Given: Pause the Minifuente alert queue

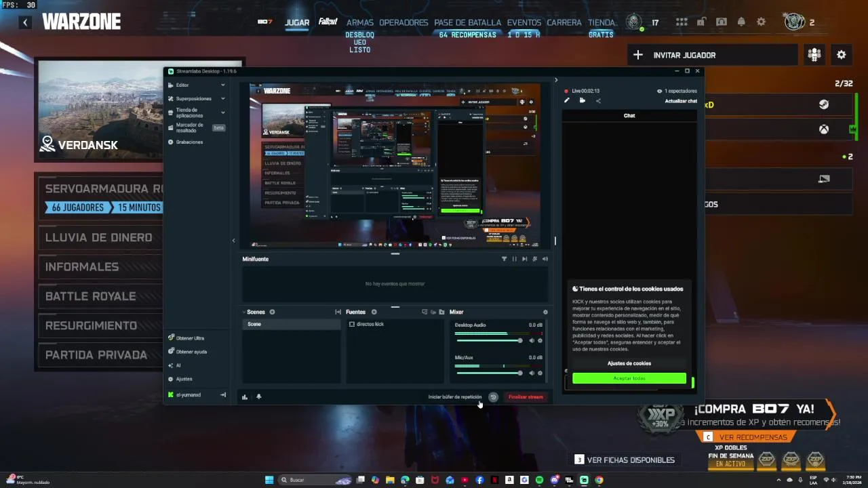Looking at the screenshot, I should tap(514, 259).
